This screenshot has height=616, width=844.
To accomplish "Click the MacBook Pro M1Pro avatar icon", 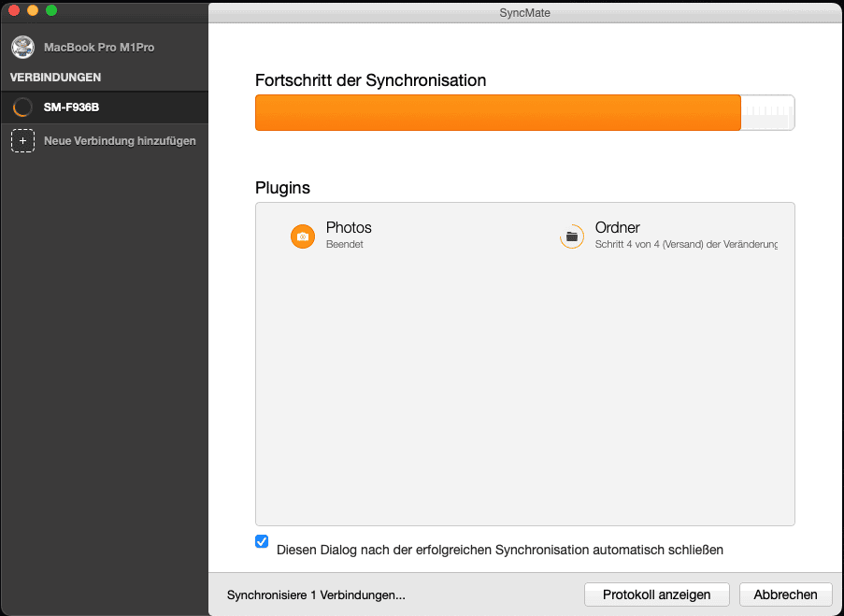I will [x=22, y=48].
